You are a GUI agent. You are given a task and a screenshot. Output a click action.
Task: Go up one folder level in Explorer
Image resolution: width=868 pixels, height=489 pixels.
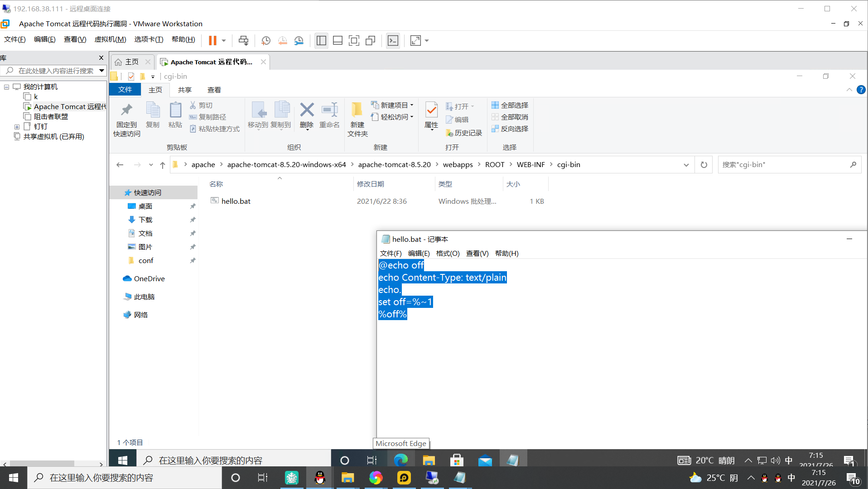tap(163, 165)
